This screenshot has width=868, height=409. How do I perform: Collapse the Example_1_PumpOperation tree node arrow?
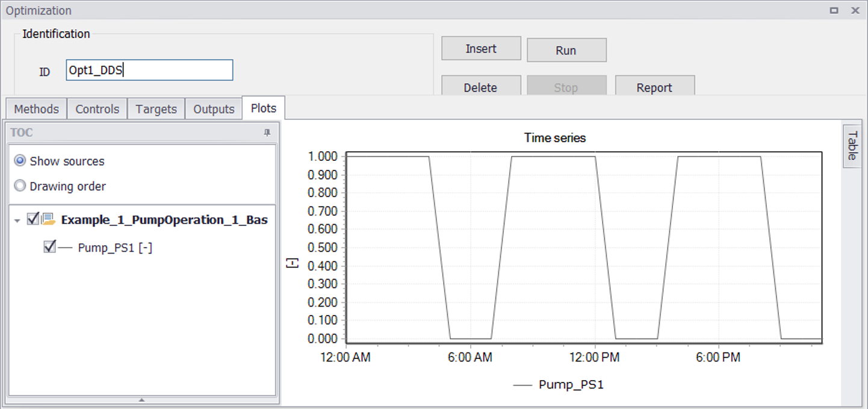click(x=17, y=221)
